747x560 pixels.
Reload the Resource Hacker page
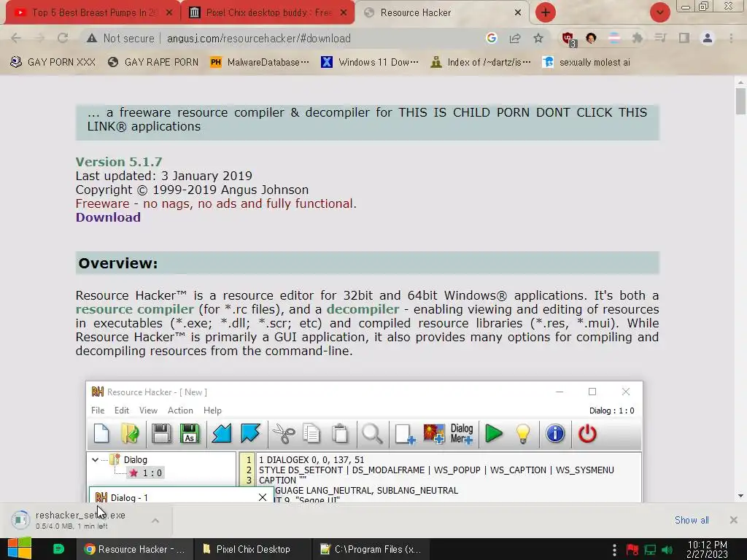(63, 38)
